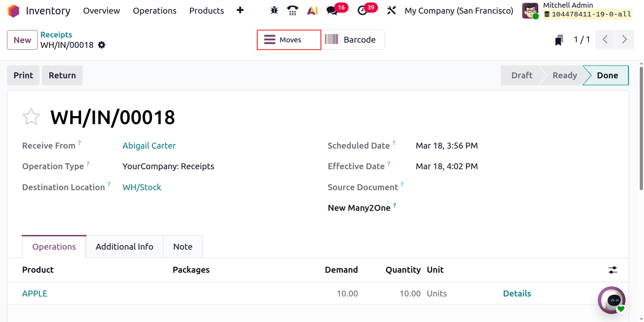Open the activities clock icon showing 39
Viewport: 644px width, 322px height.
[362, 10]
